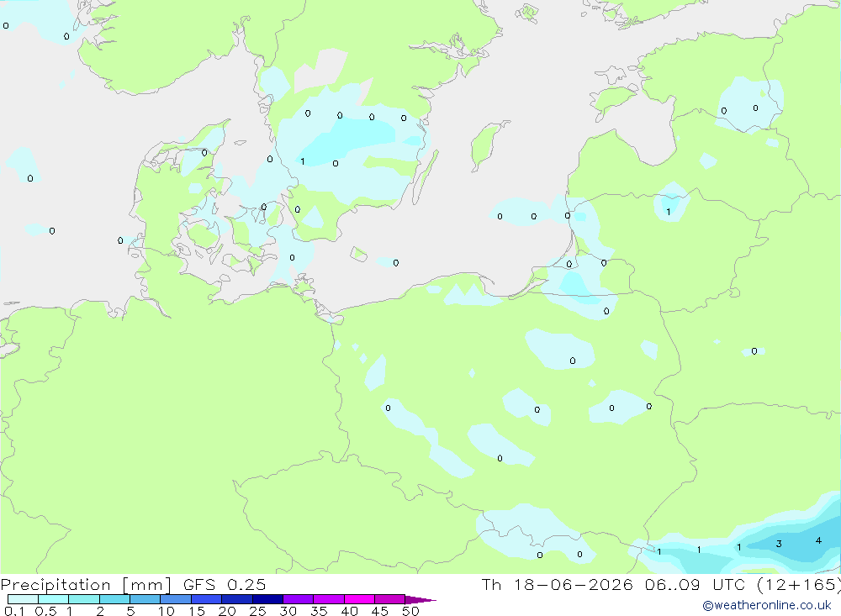Choose the 40–45 mm magenta legend swatch
This screenshot has height=616, width=841.
(359, 599)
